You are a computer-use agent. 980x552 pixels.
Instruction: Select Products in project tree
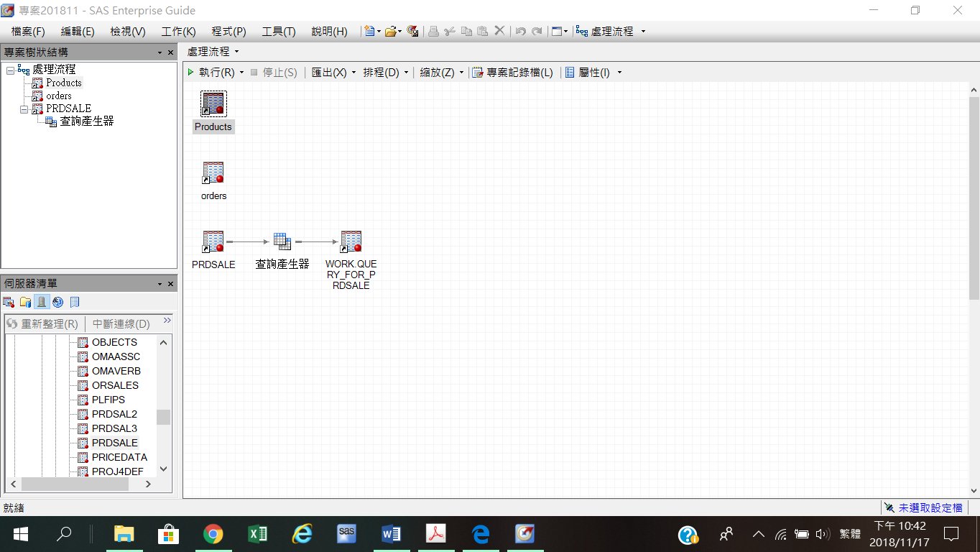[x=64, y=83]
